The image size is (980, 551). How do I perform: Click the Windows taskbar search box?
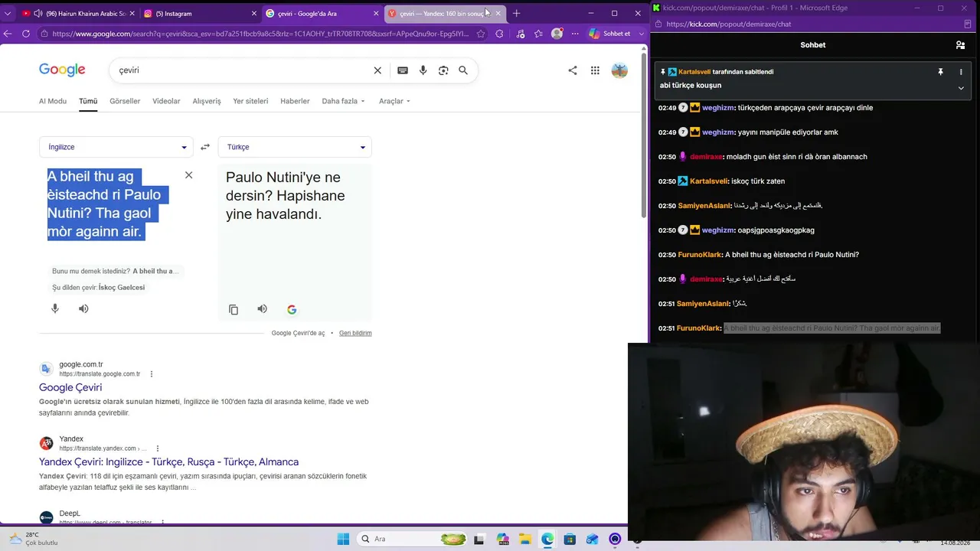[413, 539]
